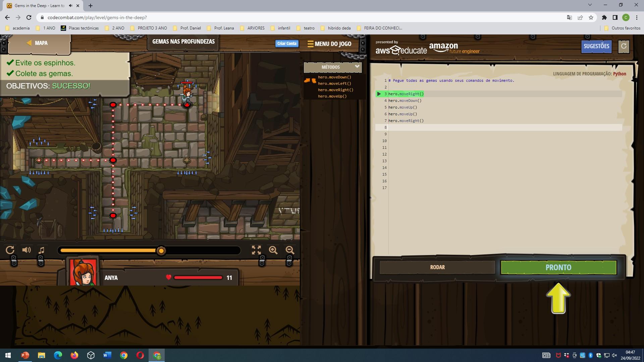This screenshot has height=362, width=644.
Task: Mute the Gems in the Deep tab
Action: click(x=71, y=6)
